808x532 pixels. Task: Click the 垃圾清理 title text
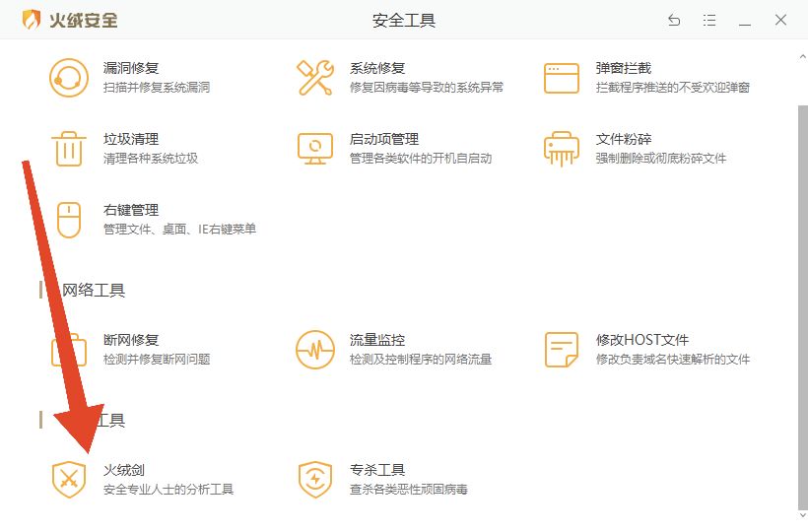click(x=131, y=139)
